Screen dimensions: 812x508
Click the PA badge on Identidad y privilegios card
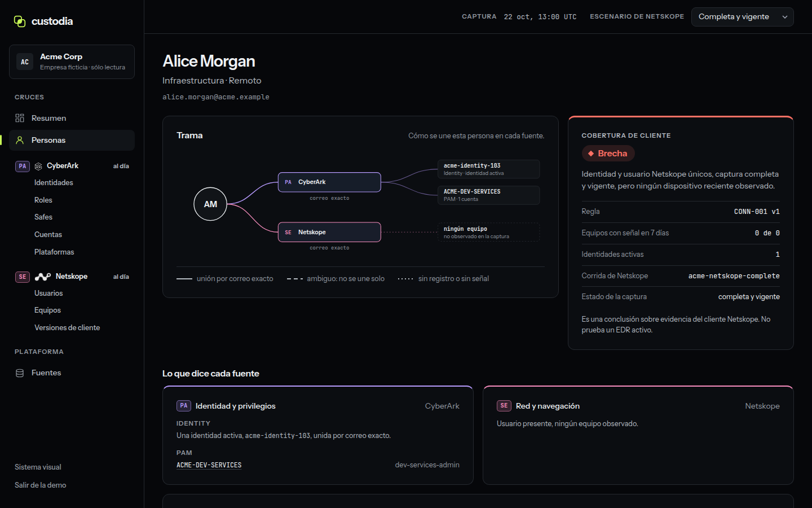(184, 406)
